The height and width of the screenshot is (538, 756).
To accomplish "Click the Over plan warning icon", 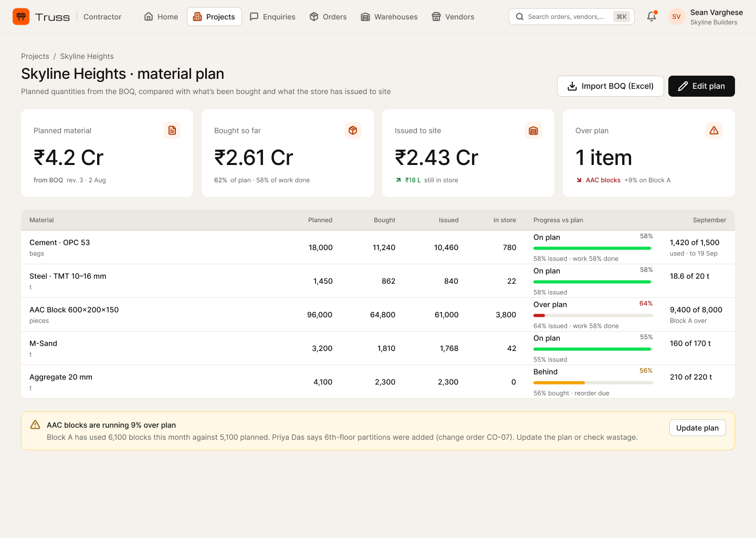I will pos(714,130).
